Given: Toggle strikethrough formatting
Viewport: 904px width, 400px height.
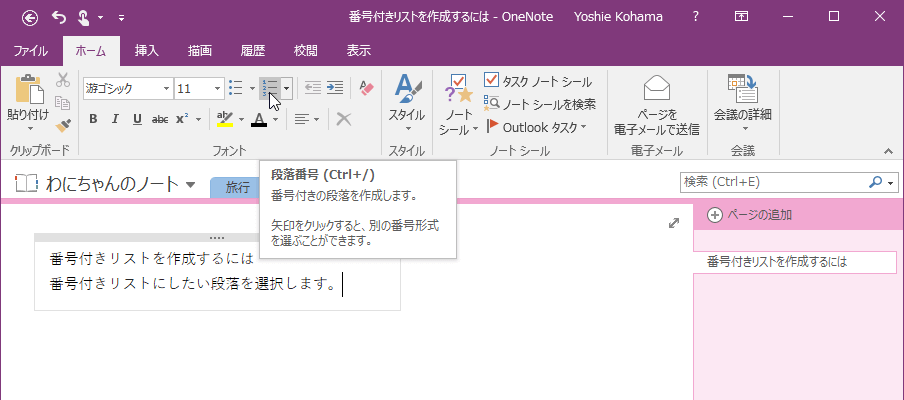Looking at the screenshot, I should pos(160,119).
